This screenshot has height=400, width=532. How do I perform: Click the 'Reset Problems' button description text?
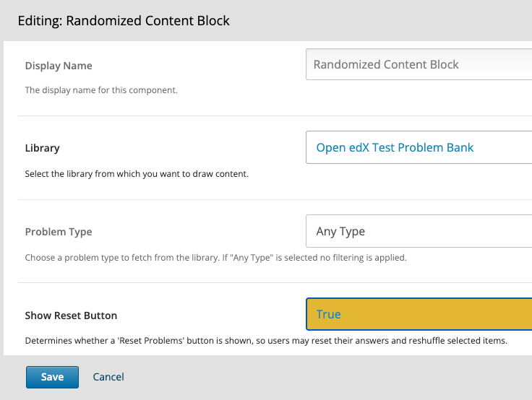click(266, 340)
